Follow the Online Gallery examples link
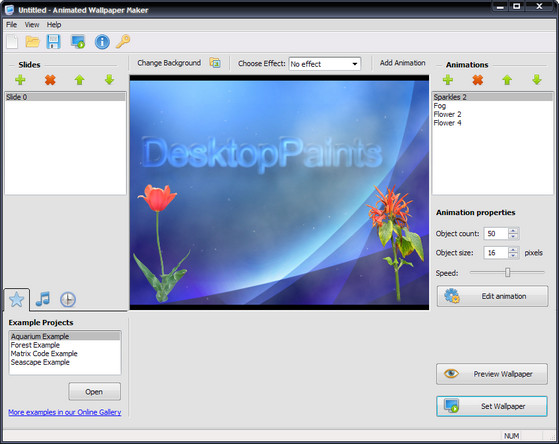The image size is (559, 444). click(65, 412)
